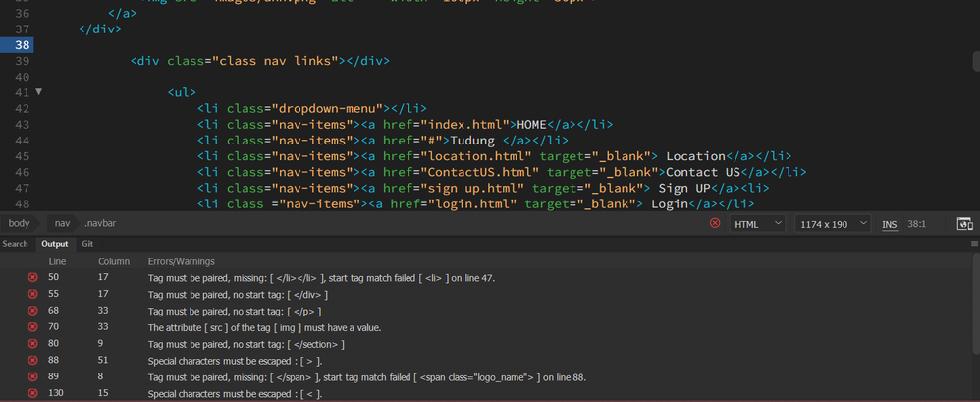Screen dimensions: 980x402
Task: Click the 38:1 cursor position indicator
Action: point(916,224)
